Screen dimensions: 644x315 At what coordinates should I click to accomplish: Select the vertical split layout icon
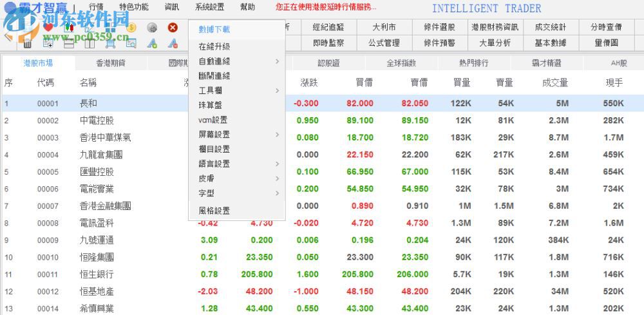[x=90, y=43]
